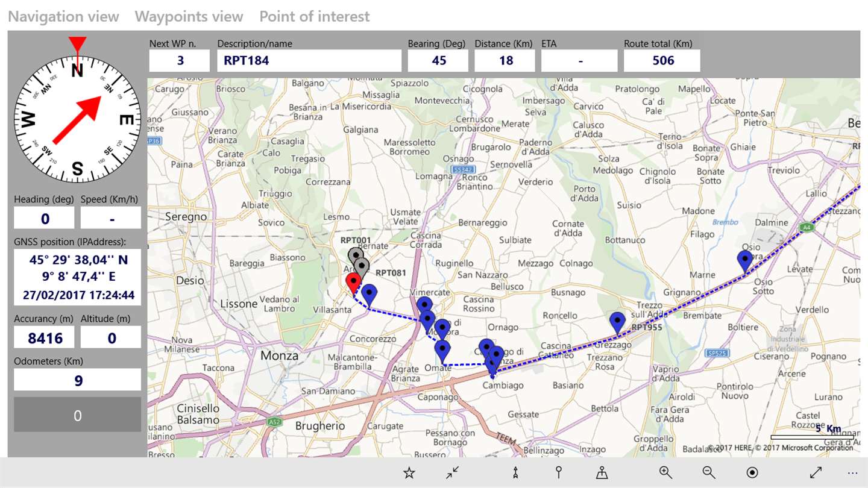Select the red map pin marker
This screenshot has height=488, width=868.
353,282
